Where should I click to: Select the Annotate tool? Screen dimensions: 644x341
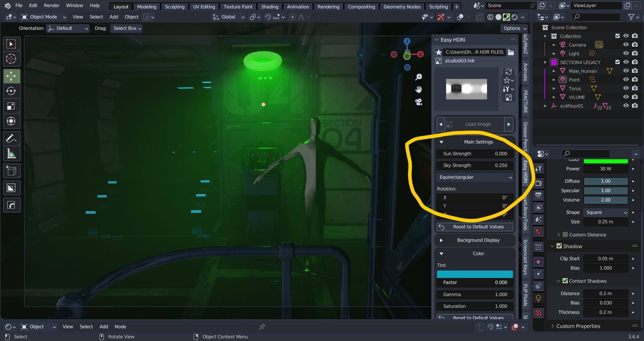pos(11,138)
